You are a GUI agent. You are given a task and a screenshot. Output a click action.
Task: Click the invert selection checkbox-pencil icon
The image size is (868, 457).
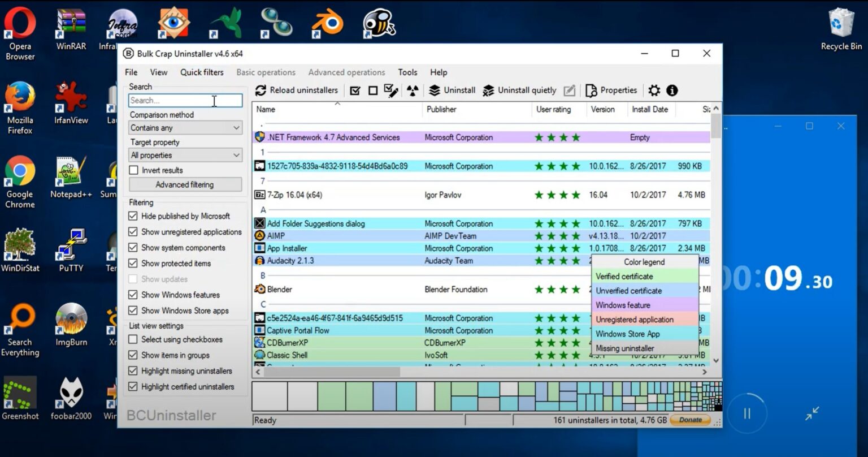click(x=391, y=90)
